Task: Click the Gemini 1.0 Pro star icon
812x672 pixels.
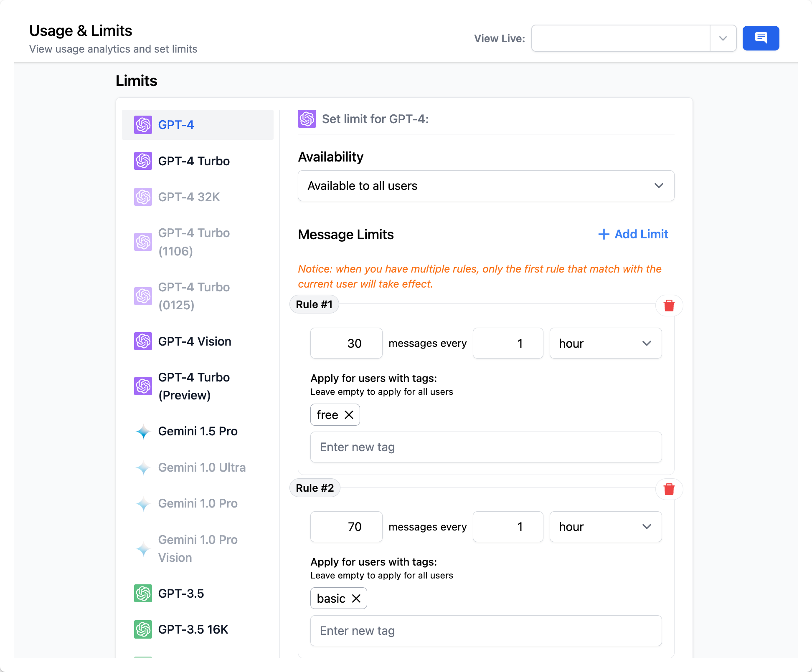Action: tap(143, 504)
